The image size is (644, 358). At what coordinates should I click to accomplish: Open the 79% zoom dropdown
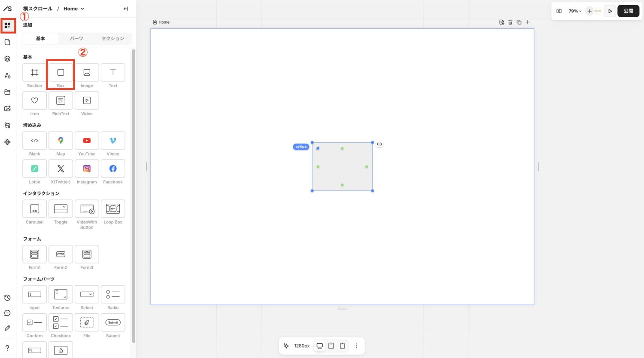pos(575,11)
